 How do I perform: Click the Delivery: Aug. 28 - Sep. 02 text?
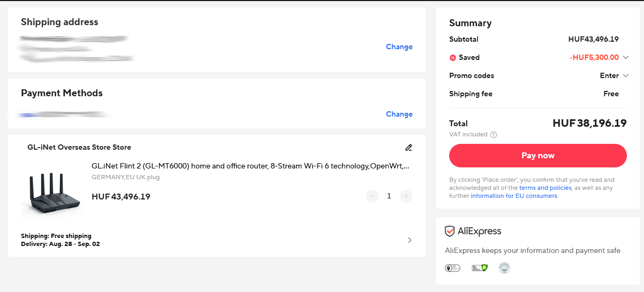[x=60, y=244]
